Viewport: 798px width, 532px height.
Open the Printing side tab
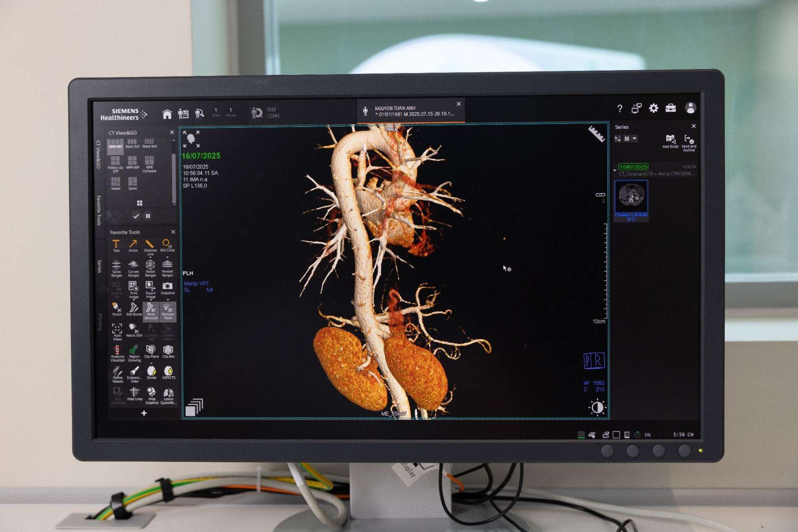click(100, 322)
